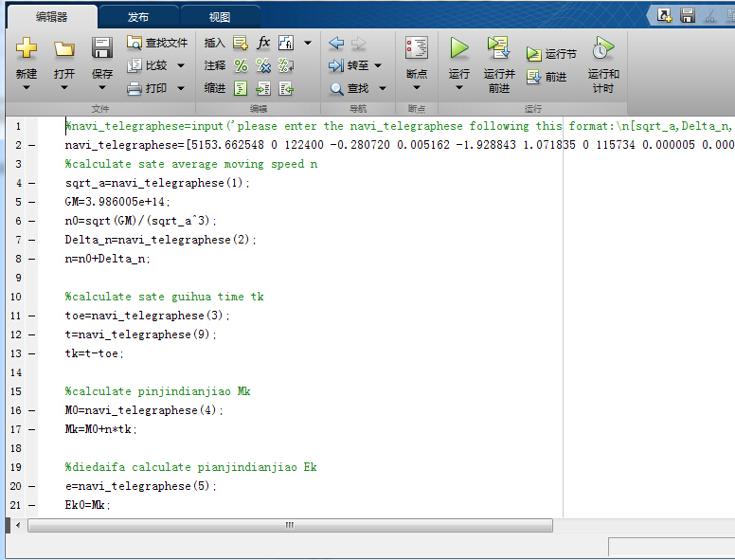Expand the Print dropdown arrow
This screenshot has width=735, height=560.
(181, 88)
